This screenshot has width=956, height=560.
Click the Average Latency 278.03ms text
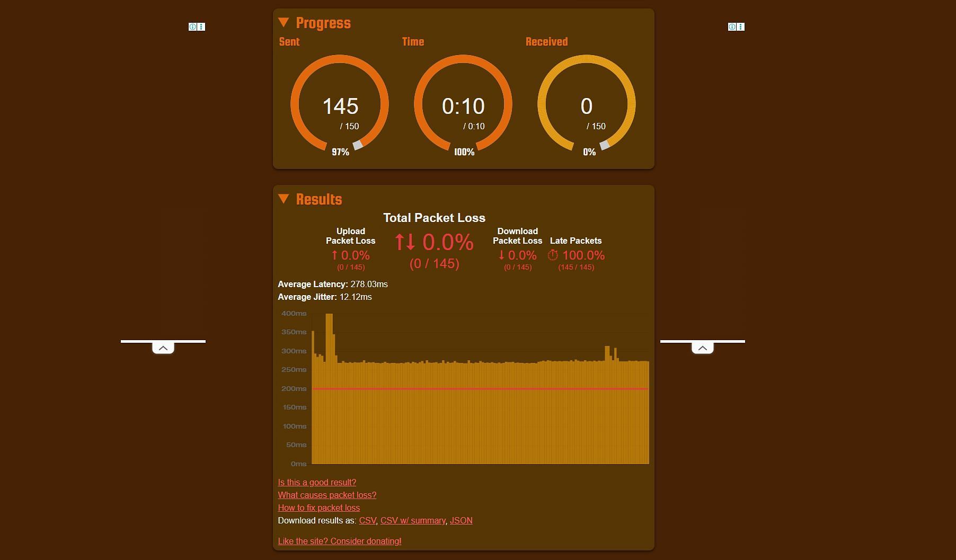coord(333,284)
